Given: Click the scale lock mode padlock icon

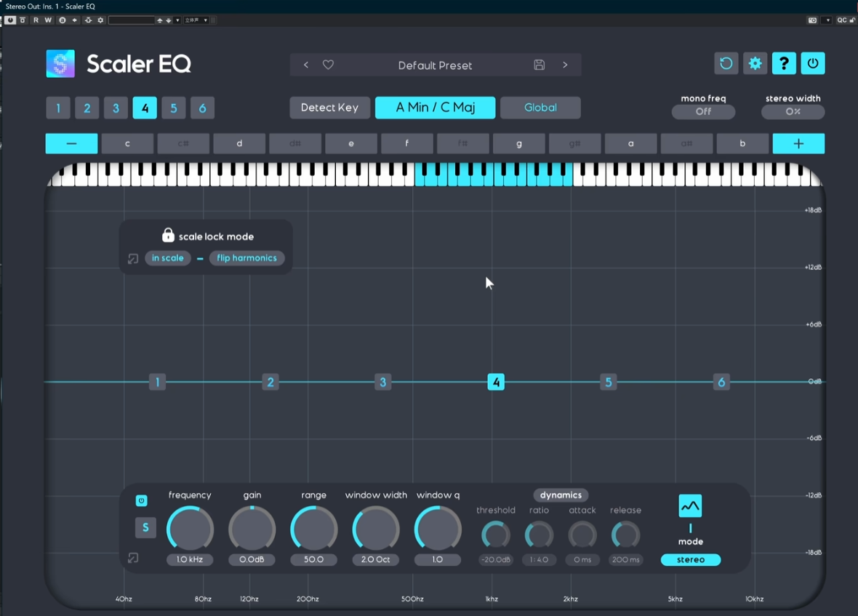Looking at the screenshot, I should click(x=168, y=235).
